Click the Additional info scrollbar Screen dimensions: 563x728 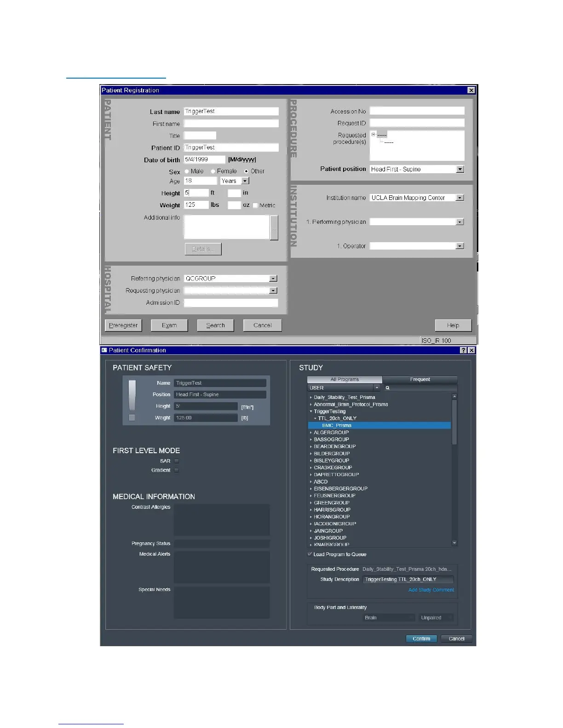pyautogui.click(x=274, y=227)
